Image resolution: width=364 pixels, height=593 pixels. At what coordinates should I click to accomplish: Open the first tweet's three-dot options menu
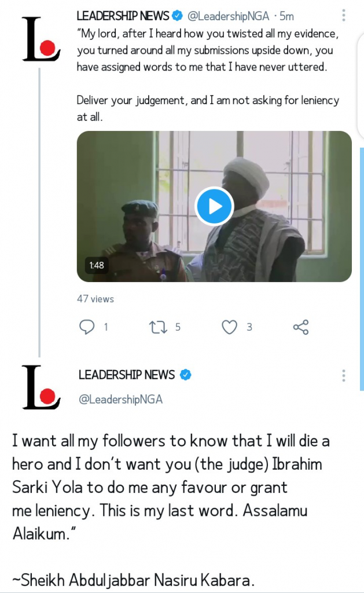point(344,16)
